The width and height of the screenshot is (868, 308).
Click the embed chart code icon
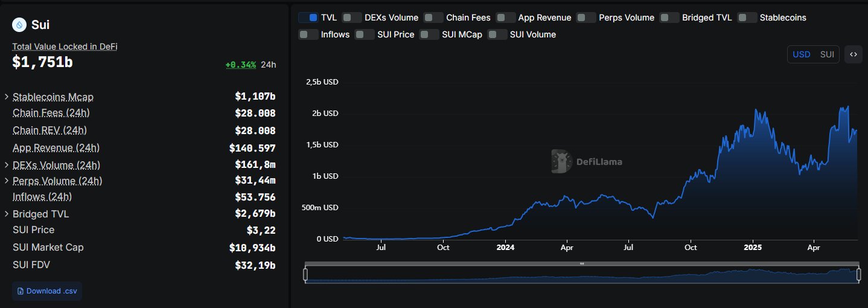[854, 54]
